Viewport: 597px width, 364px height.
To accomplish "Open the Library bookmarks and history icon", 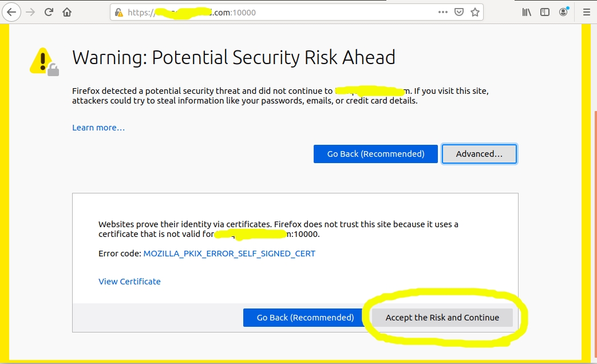I will 527,12.
